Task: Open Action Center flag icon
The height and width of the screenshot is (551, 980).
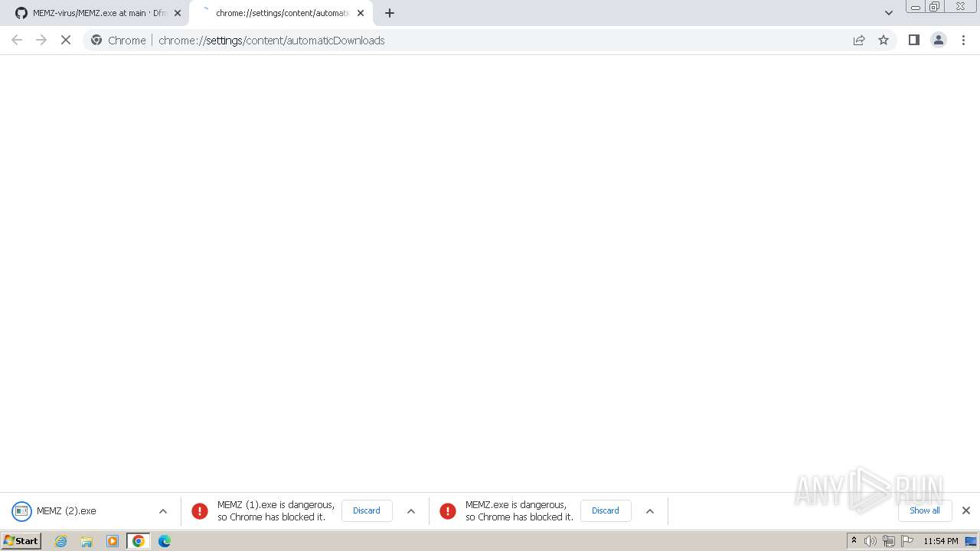Action: [x=907, y=541]
